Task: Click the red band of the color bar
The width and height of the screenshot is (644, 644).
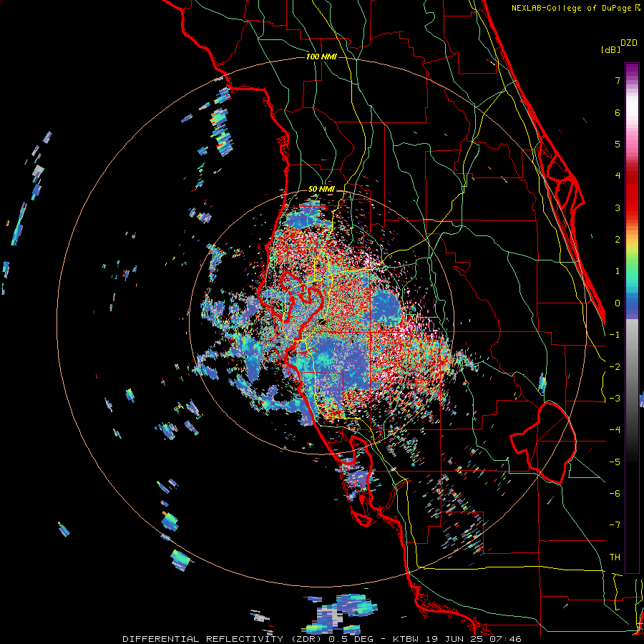Action: coord(632,195)
